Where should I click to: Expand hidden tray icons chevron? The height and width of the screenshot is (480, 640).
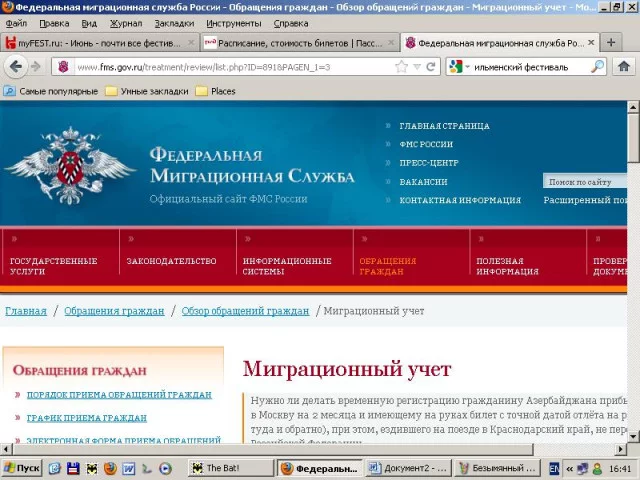[569, 469]
